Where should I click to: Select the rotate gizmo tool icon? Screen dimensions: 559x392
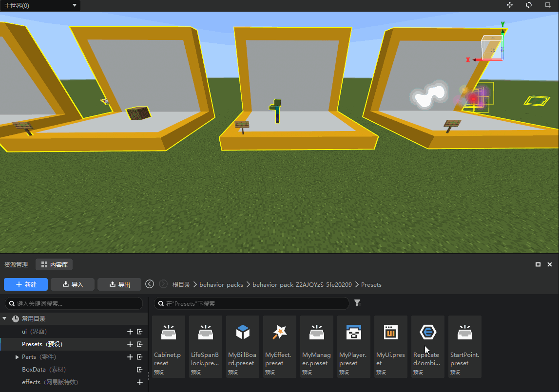click(529, 5)
